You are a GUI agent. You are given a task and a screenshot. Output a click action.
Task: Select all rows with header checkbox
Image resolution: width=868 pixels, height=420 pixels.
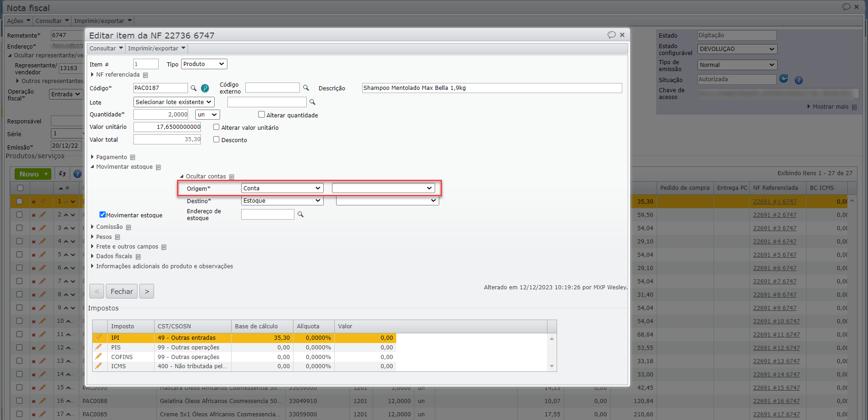pos(20,188)
